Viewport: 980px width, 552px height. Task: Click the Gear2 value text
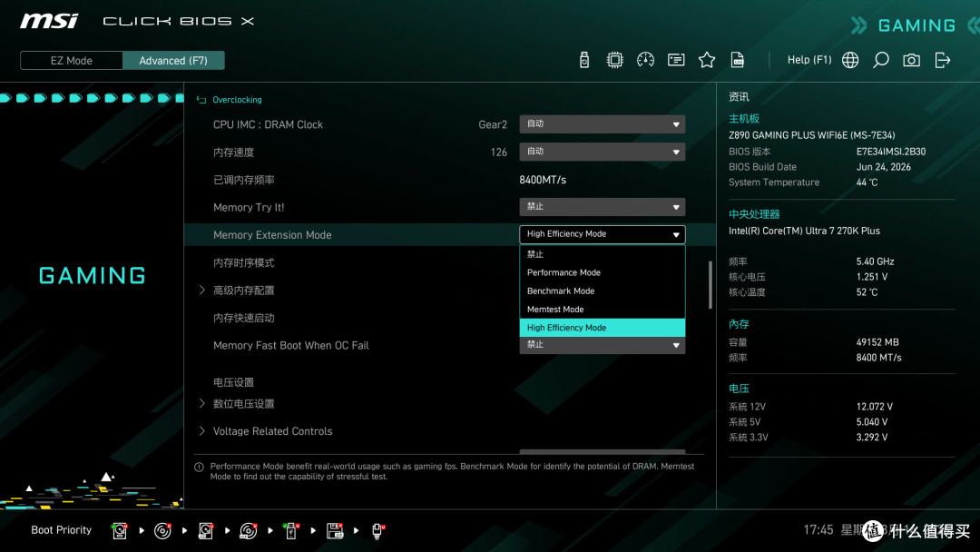point(493,124)
